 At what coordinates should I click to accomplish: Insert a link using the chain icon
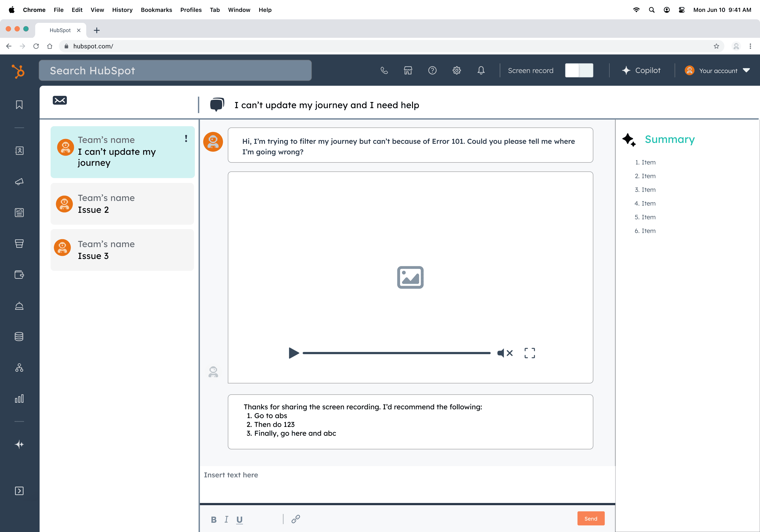(x=296, y=519)
